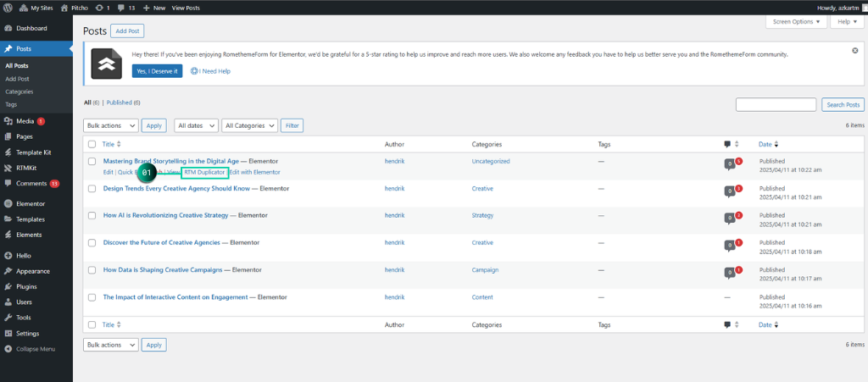Click the Filter button

click(x=292, y=125)
